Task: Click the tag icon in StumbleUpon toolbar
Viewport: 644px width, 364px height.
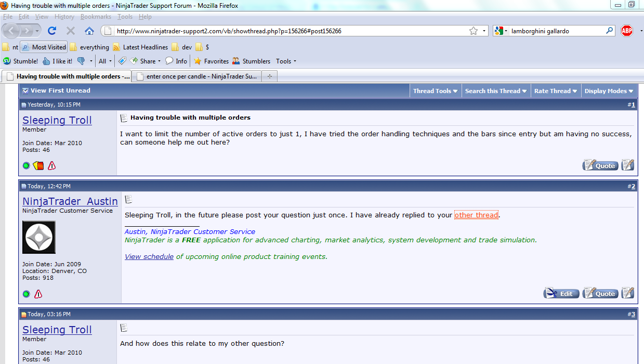Action: (122, 61)
